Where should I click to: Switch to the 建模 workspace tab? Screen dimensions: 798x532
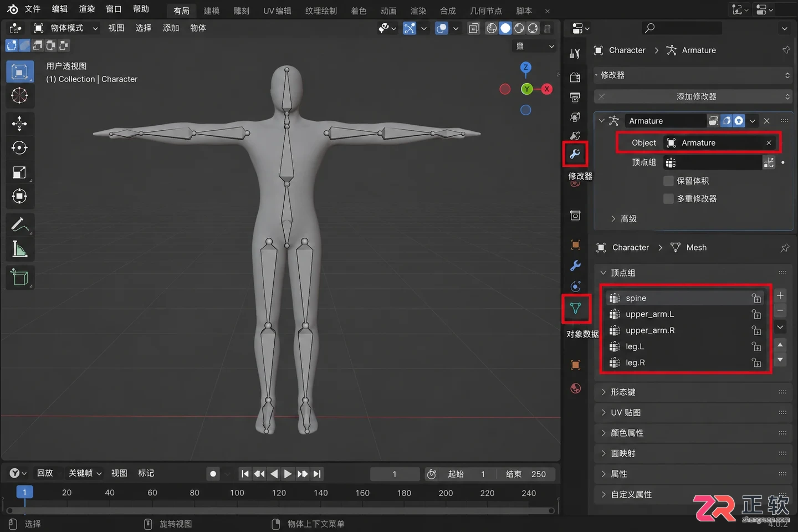click(x=211, y=11)
